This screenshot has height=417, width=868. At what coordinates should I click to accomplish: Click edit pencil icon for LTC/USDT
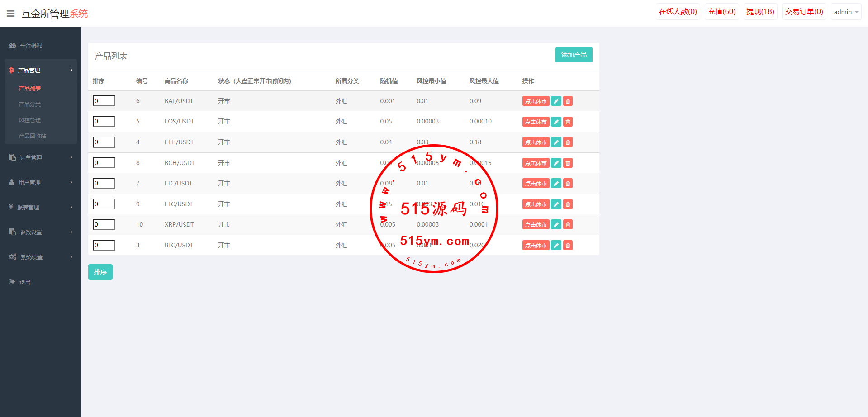pyautogui.click(x=556, y=183)
